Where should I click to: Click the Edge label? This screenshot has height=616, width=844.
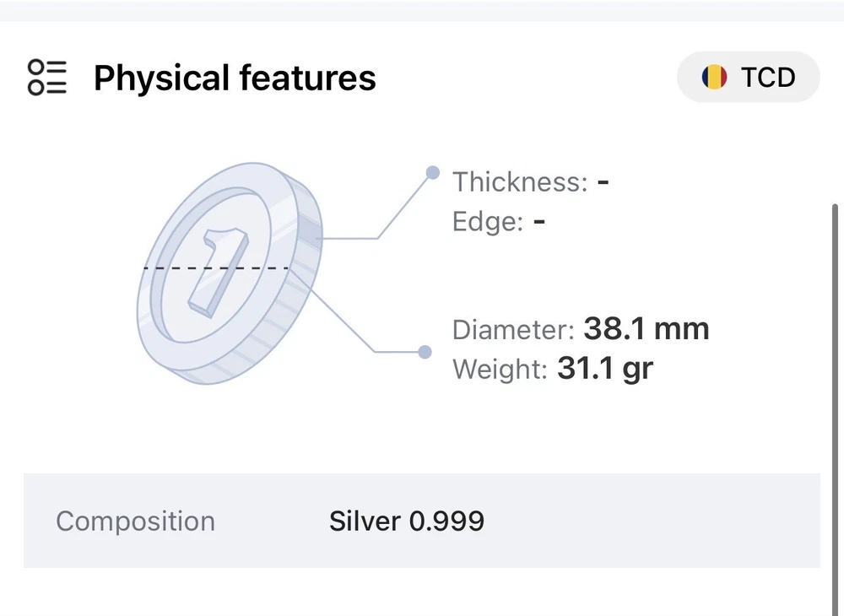pyautogui.click(x=488, y=222)
